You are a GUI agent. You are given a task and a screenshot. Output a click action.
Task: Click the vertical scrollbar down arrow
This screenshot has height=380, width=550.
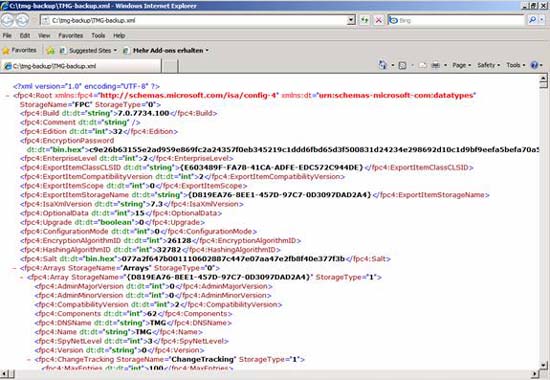543,365
